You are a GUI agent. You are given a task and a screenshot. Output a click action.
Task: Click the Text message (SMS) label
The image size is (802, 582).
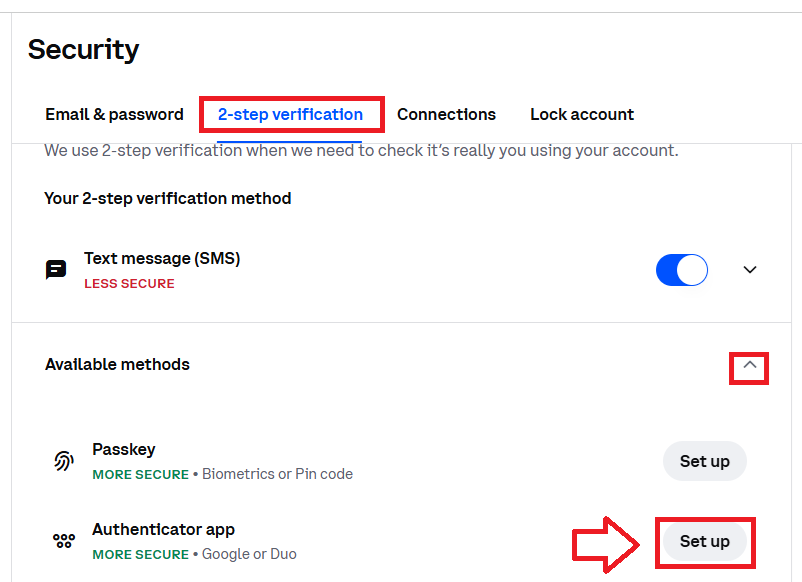click(162, 258)
